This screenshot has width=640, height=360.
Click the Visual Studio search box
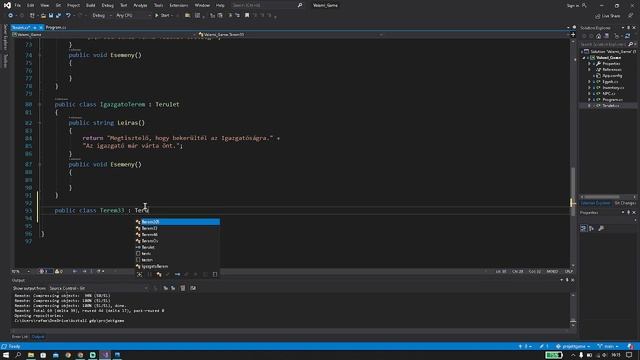pyautogui.click(x=267, y=5)
